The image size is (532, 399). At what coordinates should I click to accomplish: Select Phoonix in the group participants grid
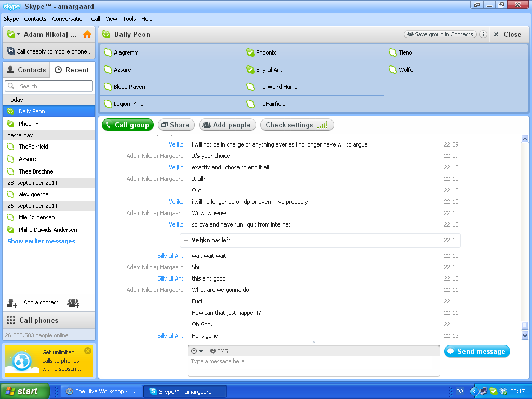tap(313, 52)
